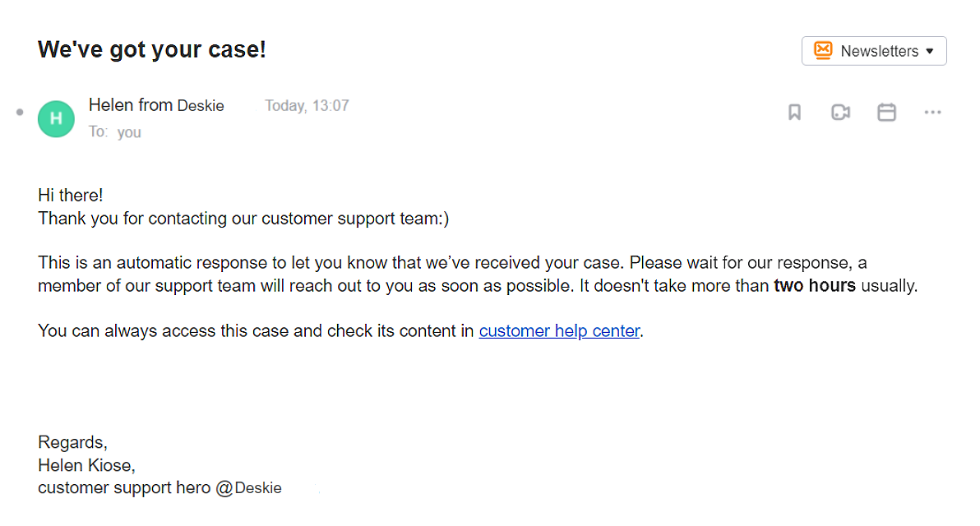The image size is (980, 526).
Task: Click the Regards, closing line
Action: point(72,442)
